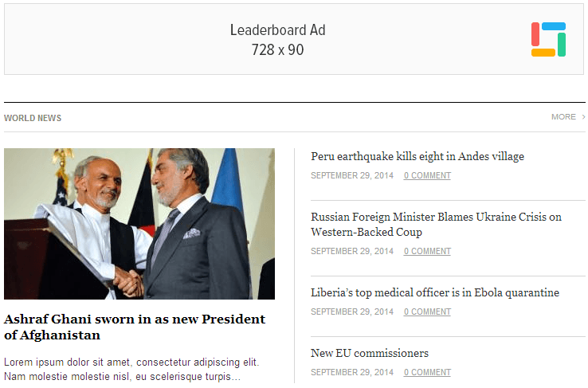The height and width of the screenshot is (388, 588).
Task: Open the Liberia's top medical officer article
Action: point(435,292)
